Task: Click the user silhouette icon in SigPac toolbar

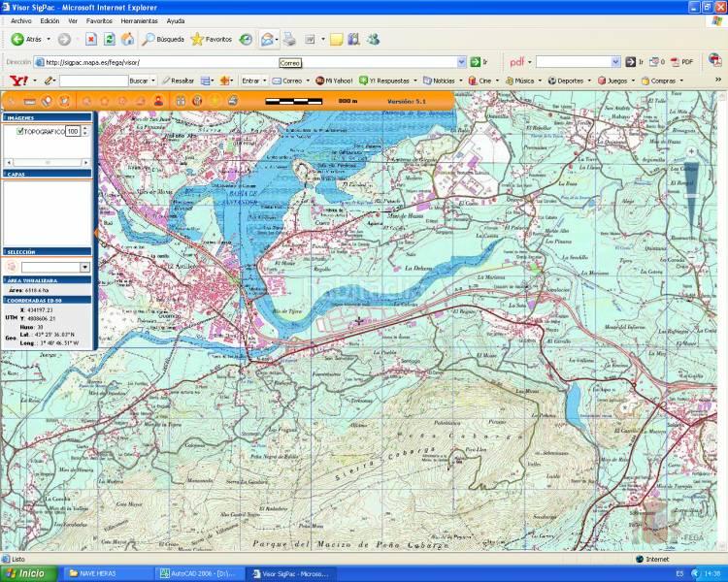Action: pos(158,100)
